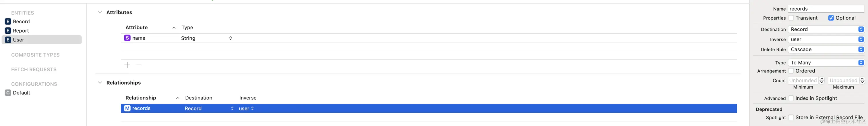Remove attribute with minus button

coord(138,65)
